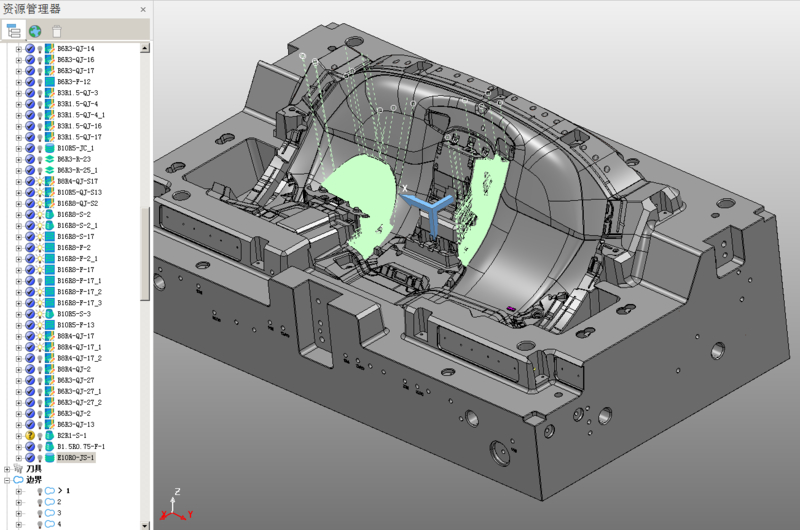Select toolpath B6R3-QJ-13

click(x=76, y=424)
